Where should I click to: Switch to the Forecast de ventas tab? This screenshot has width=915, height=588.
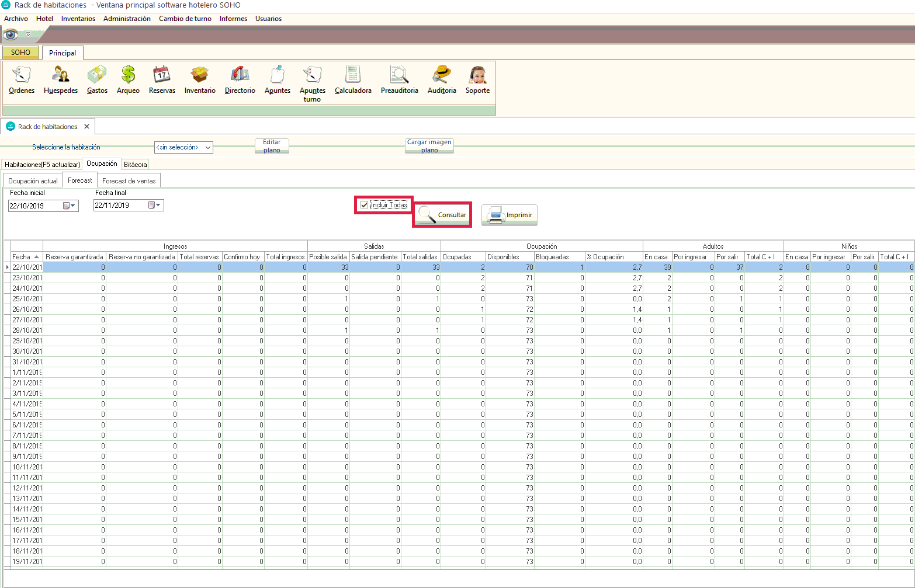(x=129, y=181)
